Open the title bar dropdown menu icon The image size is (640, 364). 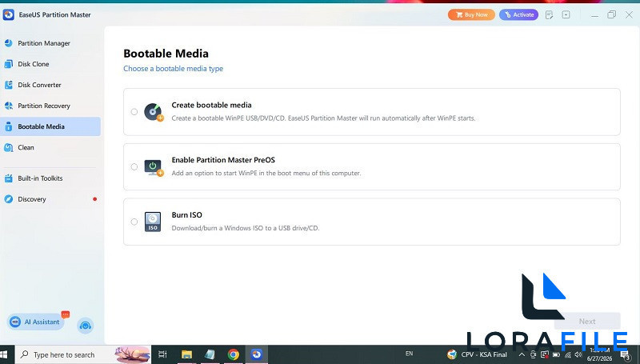tap(566, 14)
